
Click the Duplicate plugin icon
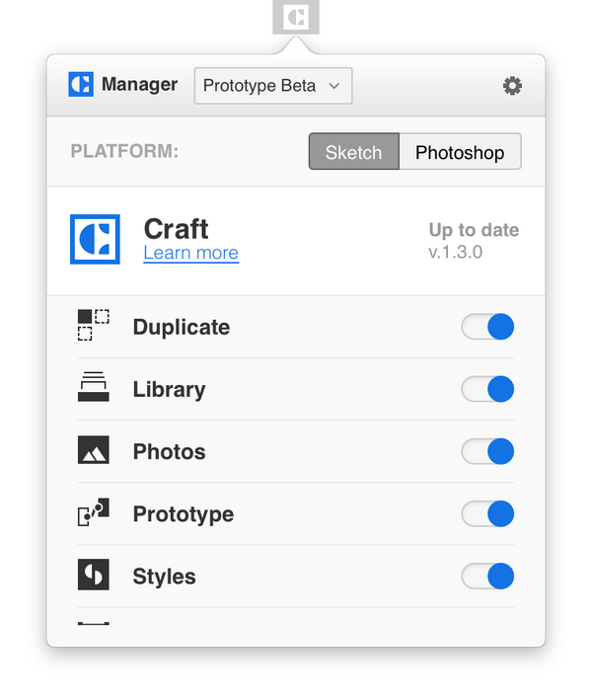94,326
